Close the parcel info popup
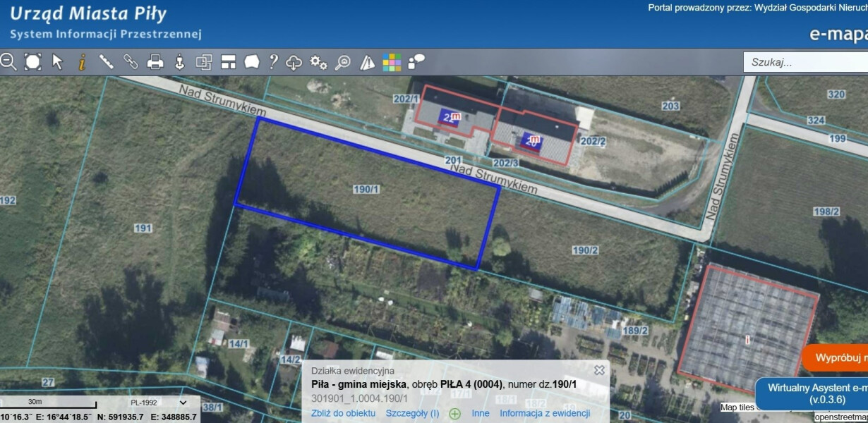Screen dimensions: 868x423 click(x=599, y=370)
